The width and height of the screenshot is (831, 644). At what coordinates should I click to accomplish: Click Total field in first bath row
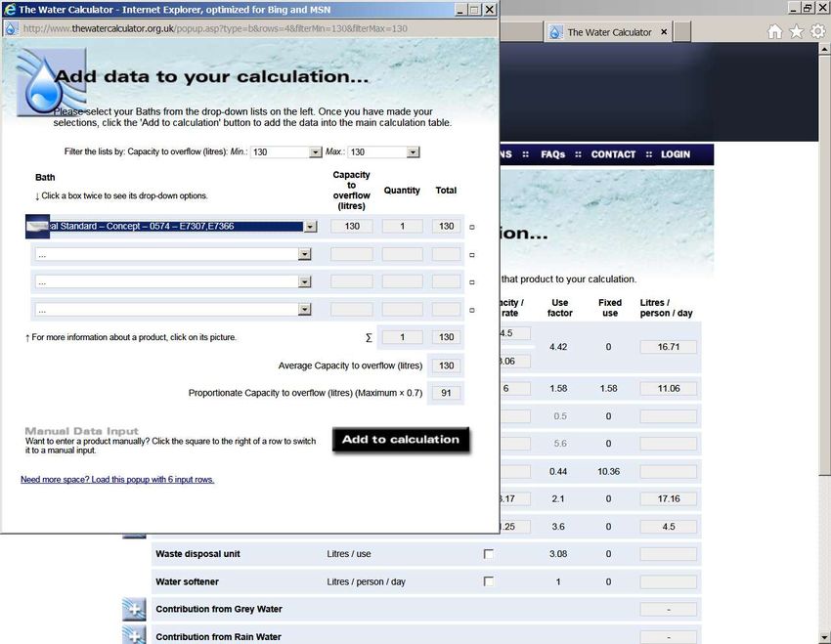click(x=446, y=227)
